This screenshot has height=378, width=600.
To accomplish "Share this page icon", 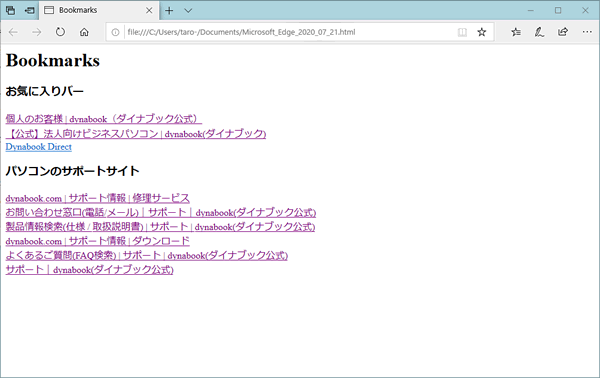I will tap(563, 32).
